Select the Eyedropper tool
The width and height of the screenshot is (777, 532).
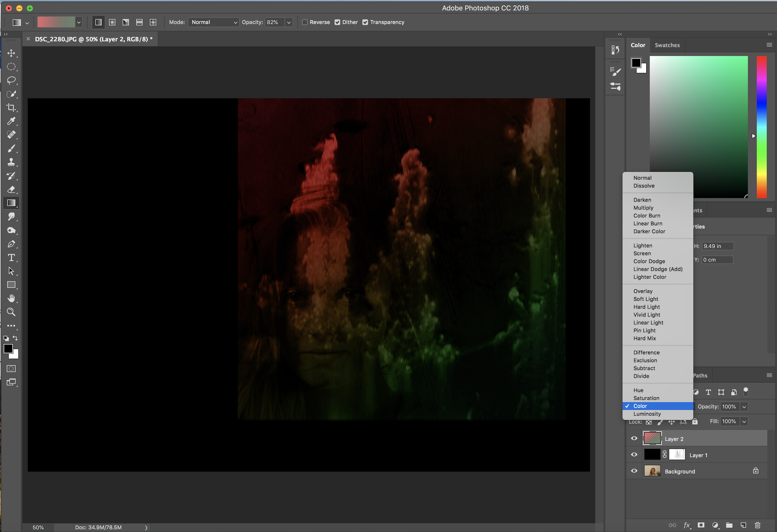11,121
